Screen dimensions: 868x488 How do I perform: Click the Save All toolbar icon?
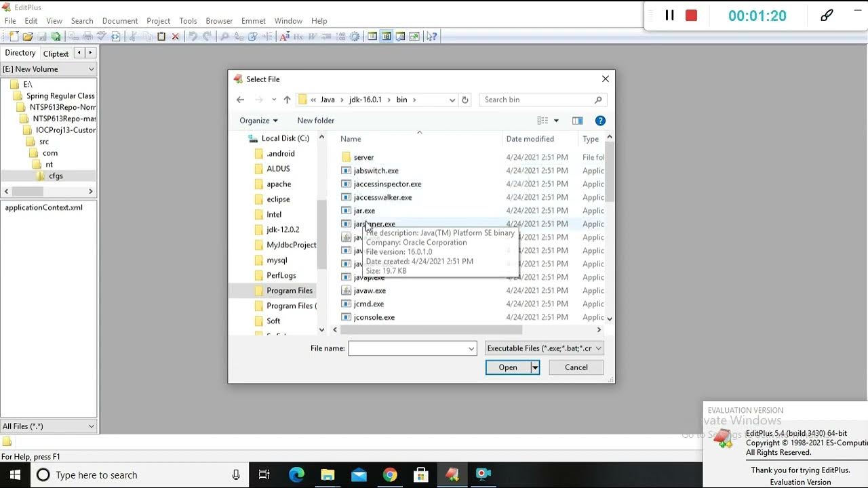pyautogui.click(x=56, y=37)
